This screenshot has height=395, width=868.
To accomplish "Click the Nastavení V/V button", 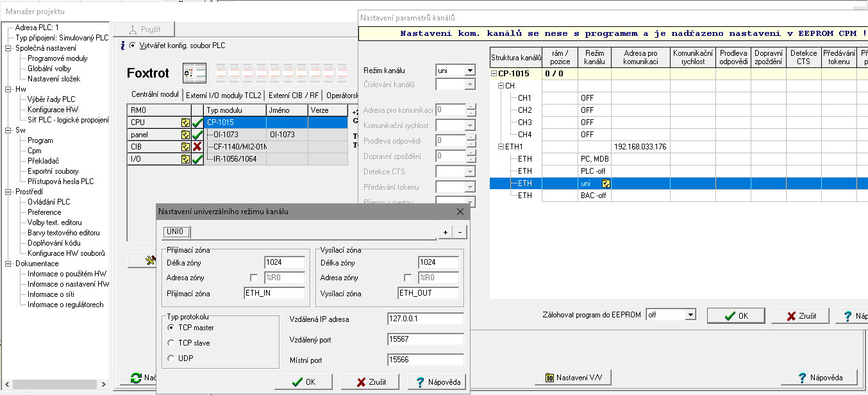I will pos(574,377).
